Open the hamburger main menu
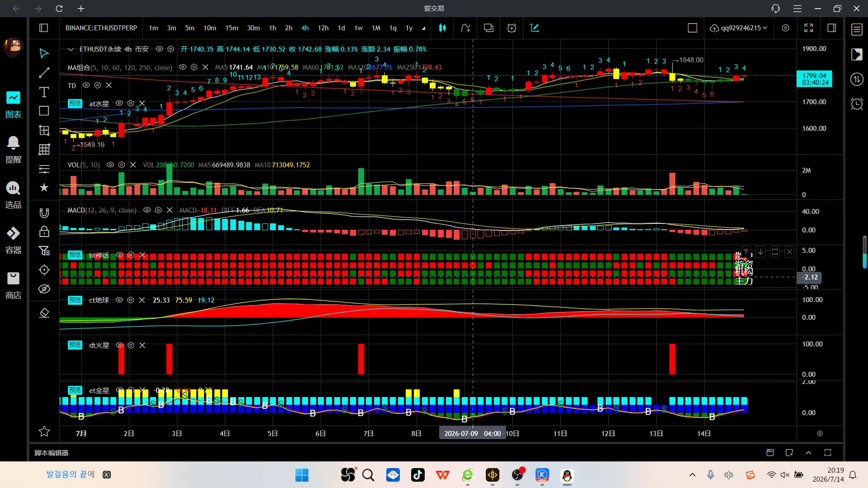The image size is (868, 488). tap(797, 9)
